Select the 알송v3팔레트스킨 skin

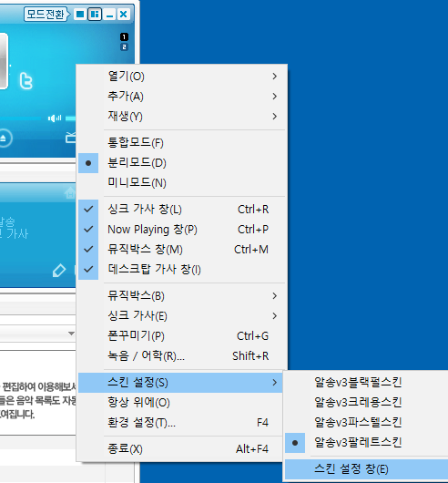click(x=366, y=442)
